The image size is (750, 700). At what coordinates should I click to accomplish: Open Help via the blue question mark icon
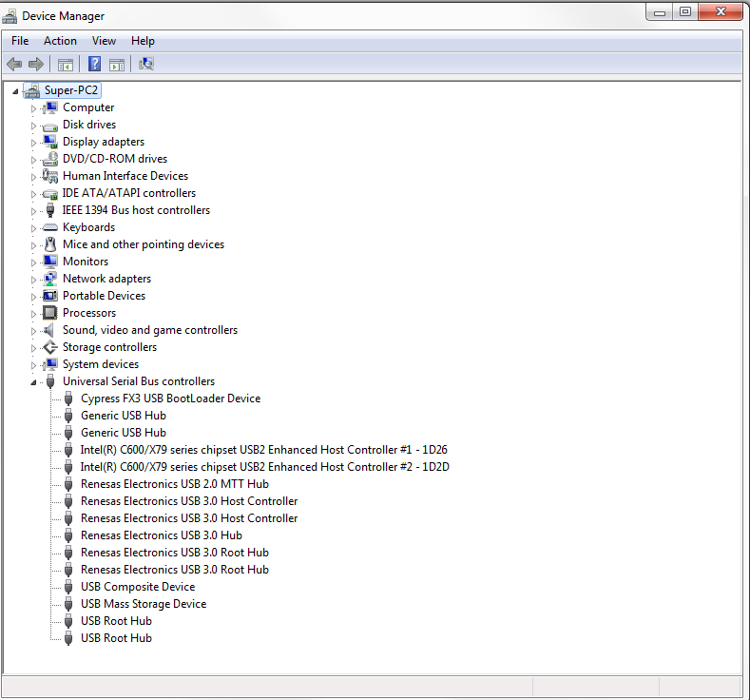(94, 64)
